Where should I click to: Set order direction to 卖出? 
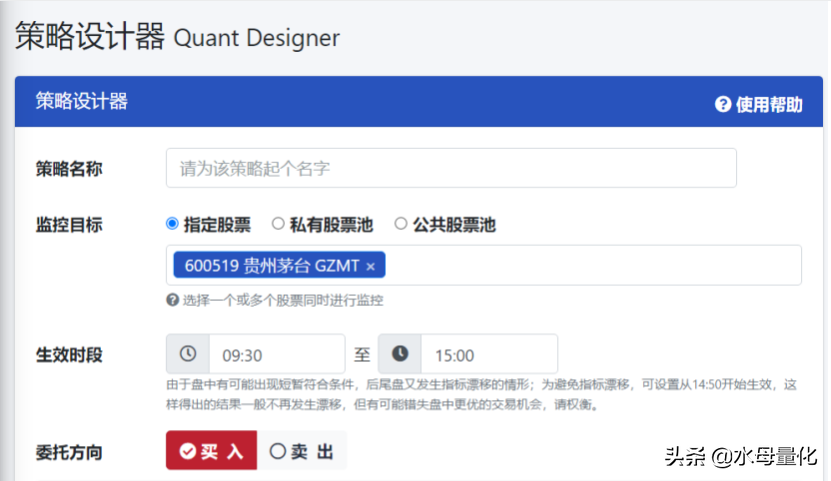tap(302, 451)
